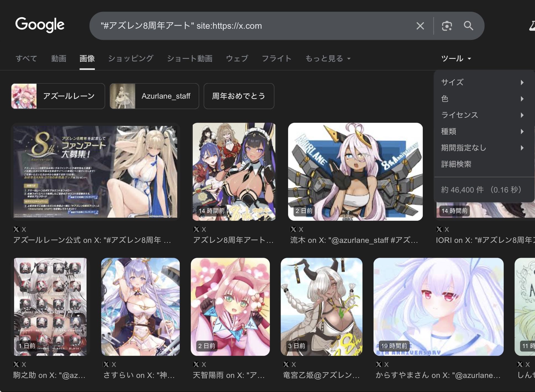This screenshot has width=535, height=392.
Task: Toggle the ツール tools menu
Action: click(x=456, y=59)
